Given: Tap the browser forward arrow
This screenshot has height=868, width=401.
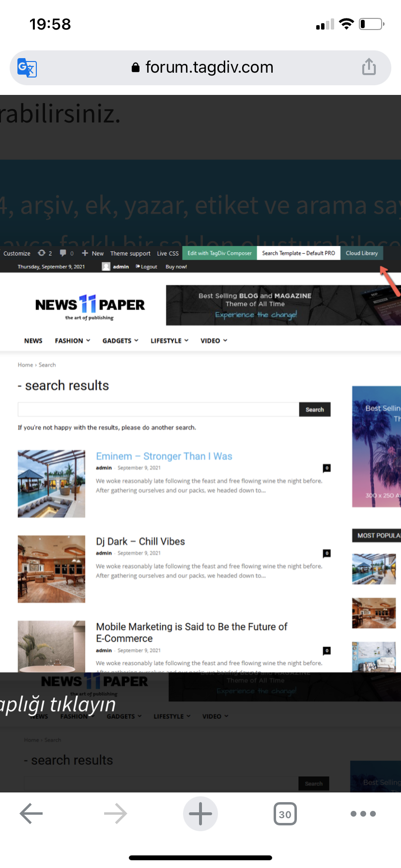Looking at the screenshot, I should pyautogui.click(x=116, y=814).
